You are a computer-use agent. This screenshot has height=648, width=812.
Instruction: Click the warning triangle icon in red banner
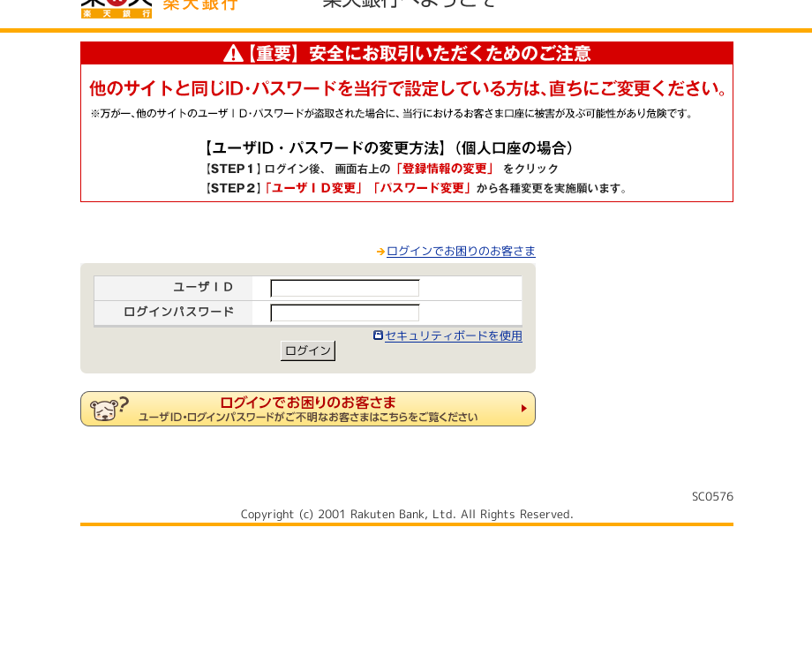[x=233, y=54]
